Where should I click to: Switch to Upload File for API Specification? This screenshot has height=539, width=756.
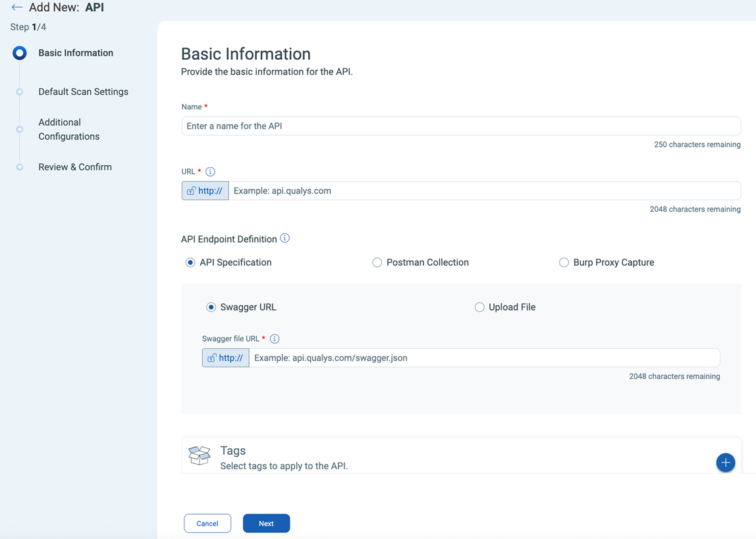479,307
